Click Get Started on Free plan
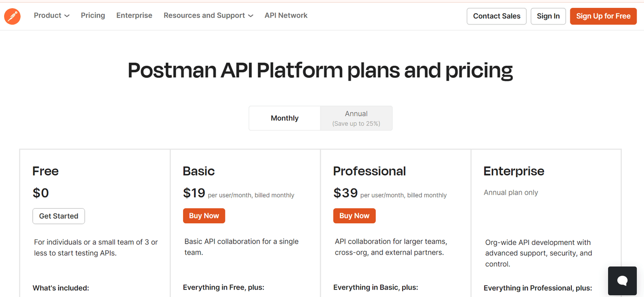Viewport: 644px width, 297px height. [x=58, y=216]
